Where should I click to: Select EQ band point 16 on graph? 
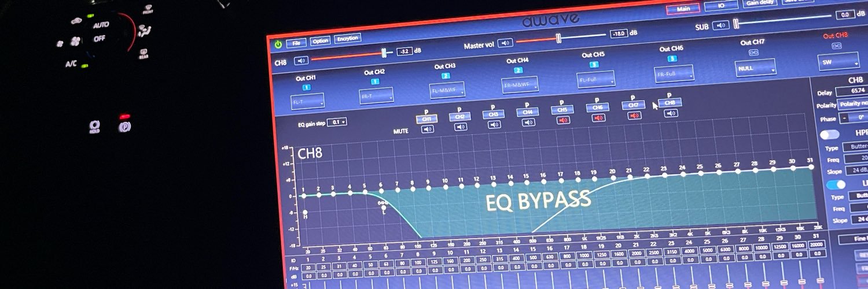[x=543, y=182]
